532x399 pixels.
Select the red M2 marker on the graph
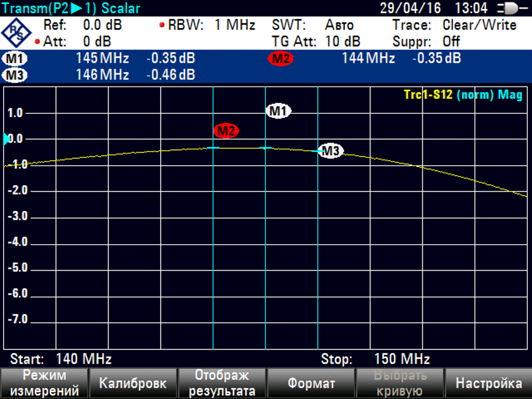[227, 130]
